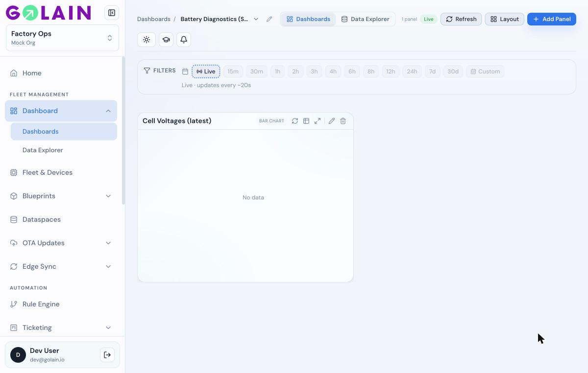Viewport: 588px width, 373px height.
Task: Open notifications bell icon
Action: pyautogui.click(x=184, y=40)
